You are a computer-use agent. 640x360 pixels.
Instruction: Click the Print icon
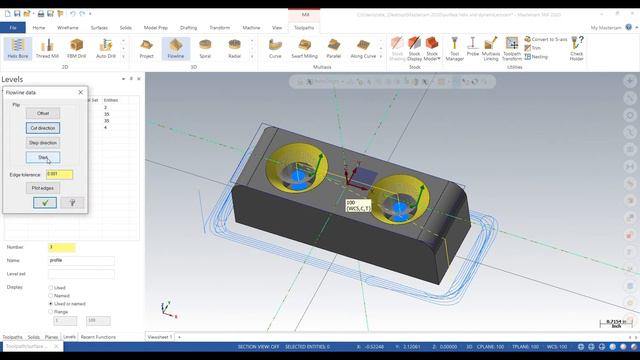(41, 14)
